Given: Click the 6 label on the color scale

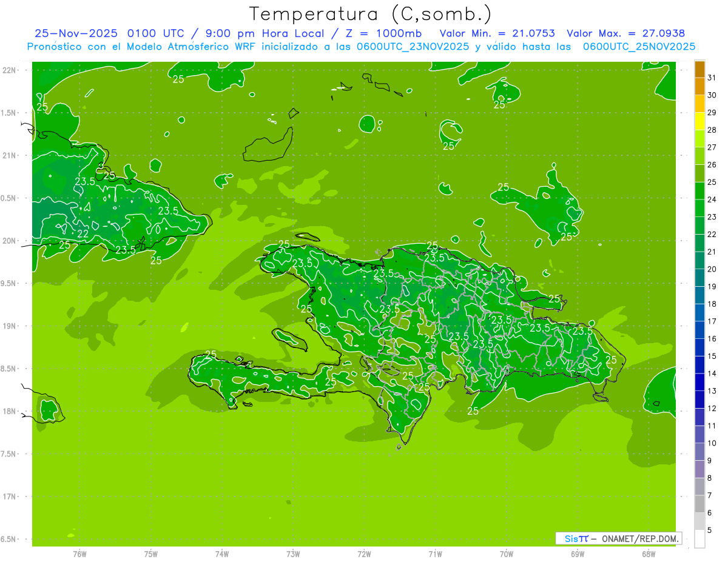Looking at the screenshot, I should coord(710,513).
